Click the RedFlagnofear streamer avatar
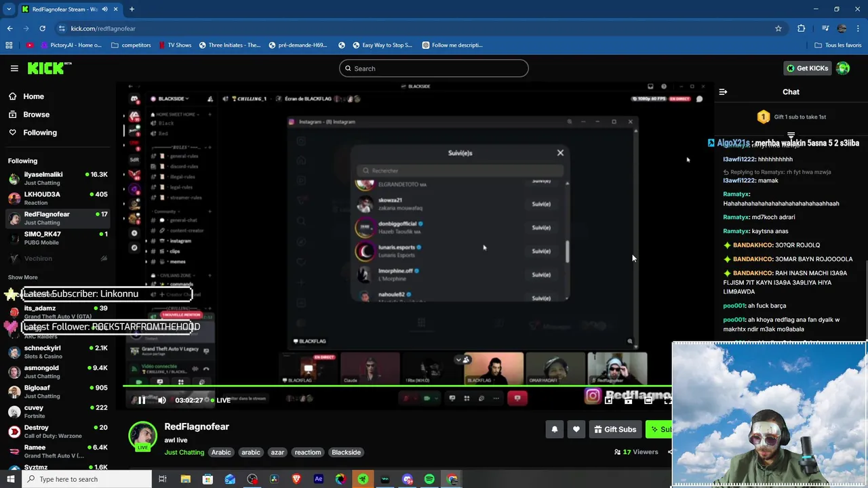 click(143, 436)
